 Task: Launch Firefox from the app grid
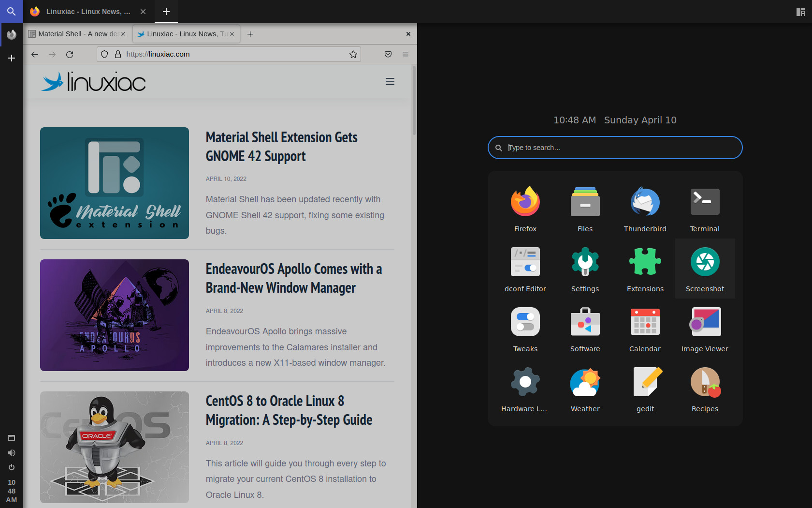525,209
